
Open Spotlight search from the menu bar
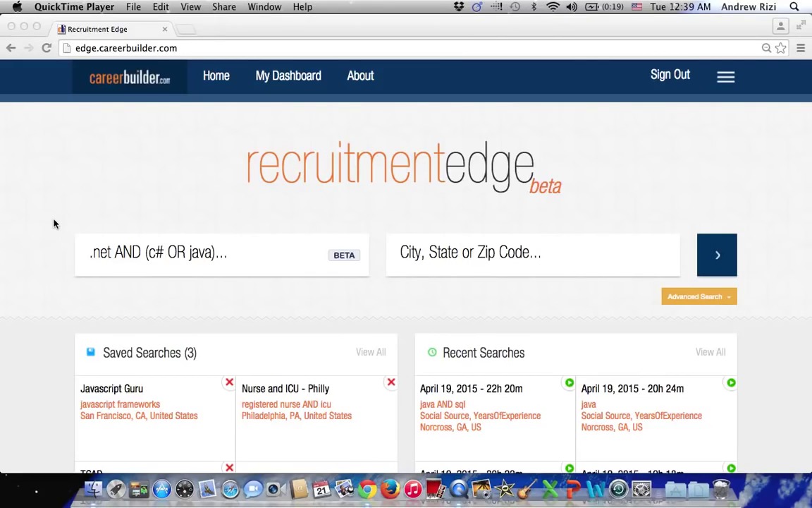point(794,6)
